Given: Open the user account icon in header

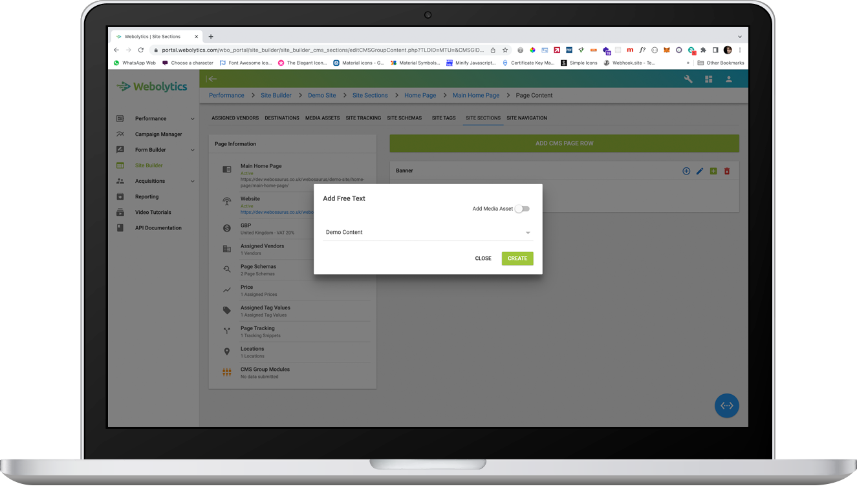Looking at the screenshot, I should (x=728, y=79).
